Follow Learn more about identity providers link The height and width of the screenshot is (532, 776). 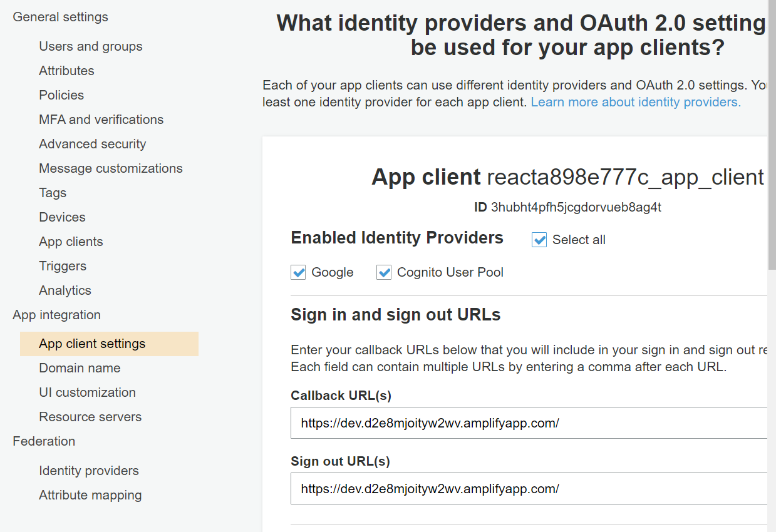tap(636, 102)
